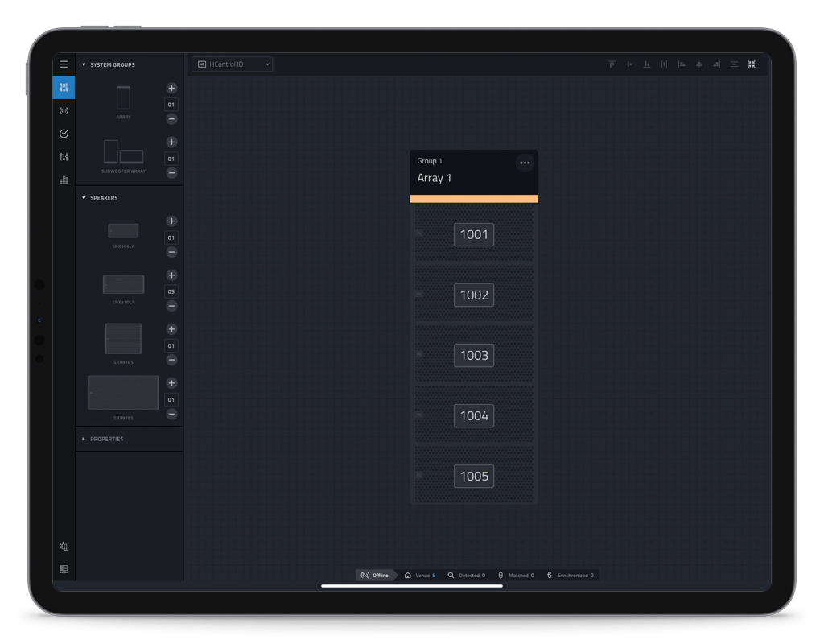Click the align bottom toolbar icon

(x=647, y=64)
